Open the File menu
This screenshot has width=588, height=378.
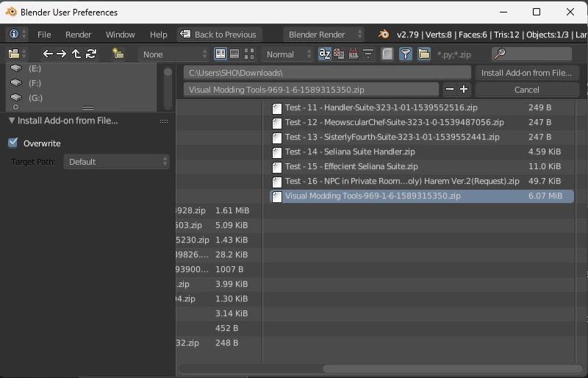pyautogui.click(x=44, y=35)
